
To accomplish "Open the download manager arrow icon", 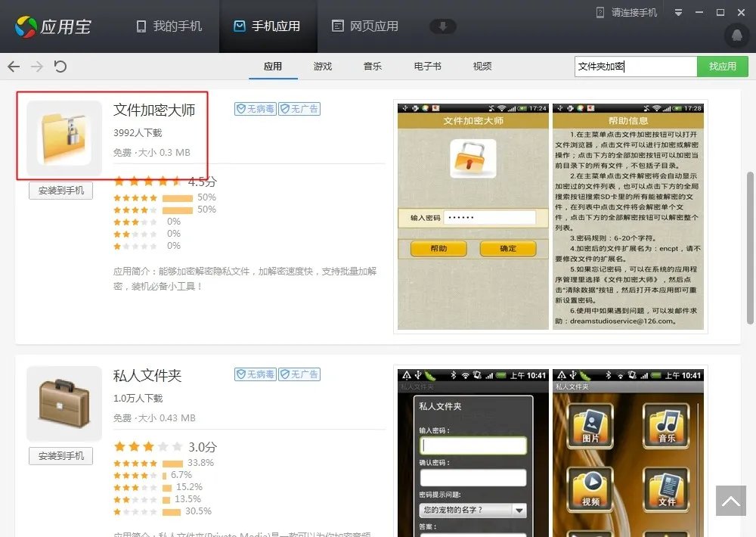I will coord(443,26).
